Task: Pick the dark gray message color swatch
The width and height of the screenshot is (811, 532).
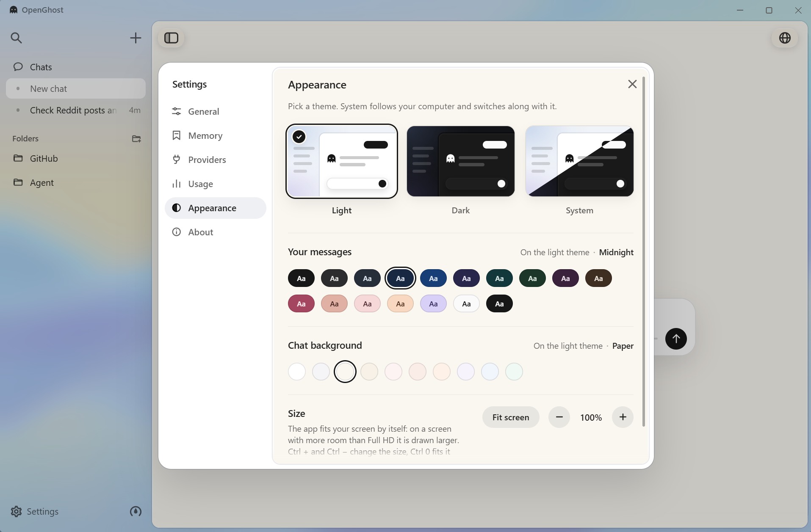Action: [x=334, y=278]
